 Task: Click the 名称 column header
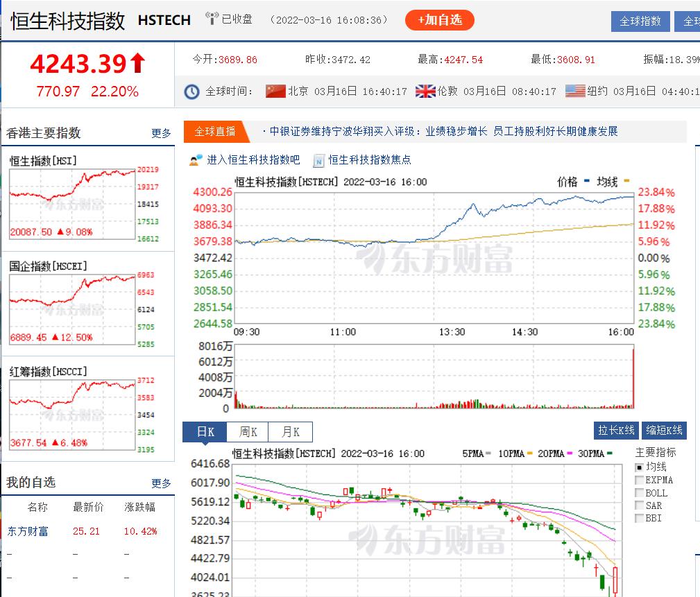pyautogui.click(x=37, y=508)
